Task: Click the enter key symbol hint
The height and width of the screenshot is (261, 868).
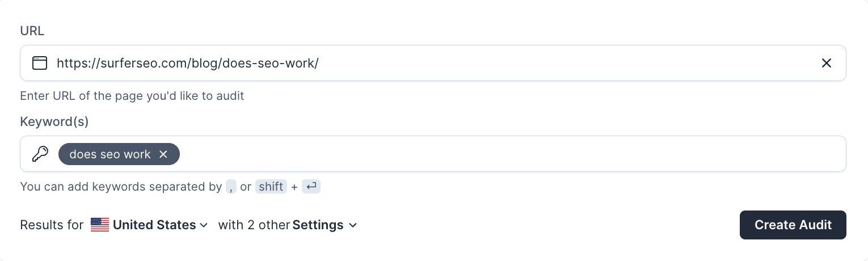Action: [x=311, y=187]
